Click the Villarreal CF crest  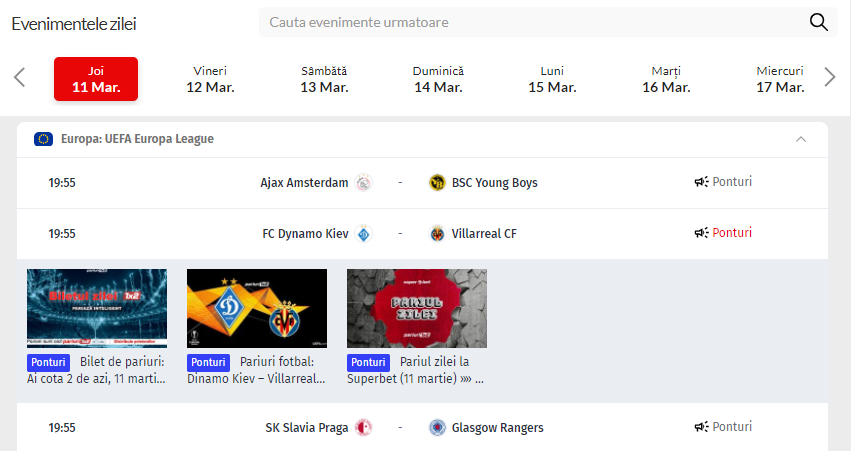[438, 234]
